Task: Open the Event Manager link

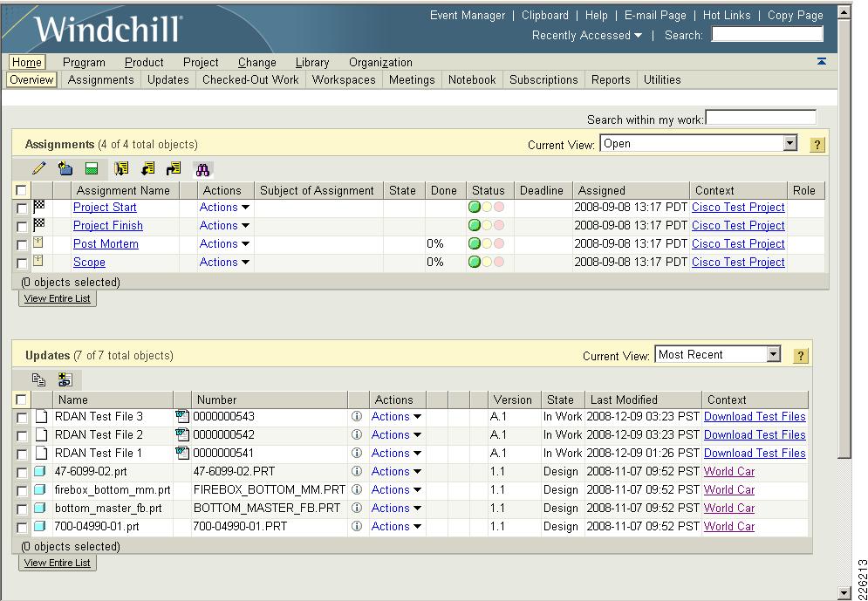Action: pos(468,16)
